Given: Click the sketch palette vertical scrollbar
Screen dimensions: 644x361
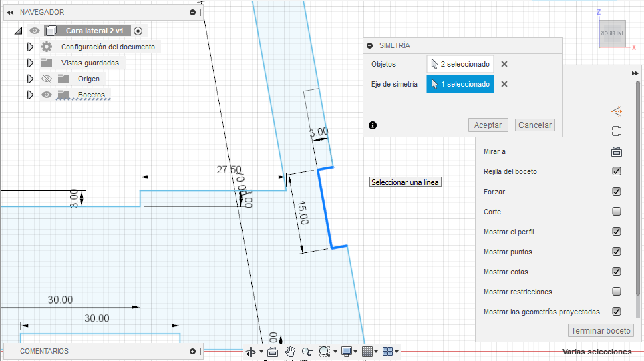Looking at the screenshot, I should [637, 188].
